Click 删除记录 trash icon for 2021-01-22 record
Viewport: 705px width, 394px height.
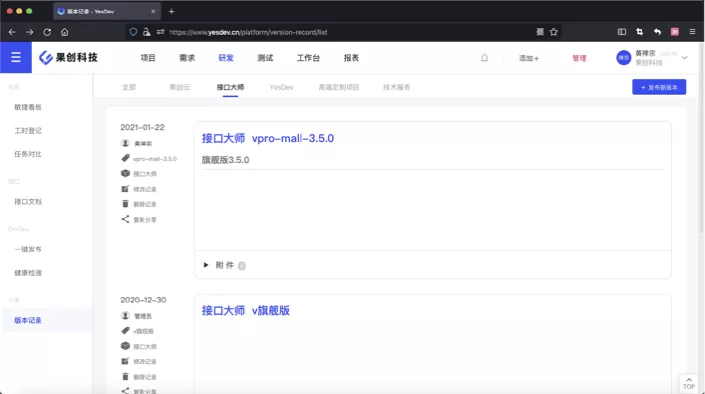tap(125, 204)
